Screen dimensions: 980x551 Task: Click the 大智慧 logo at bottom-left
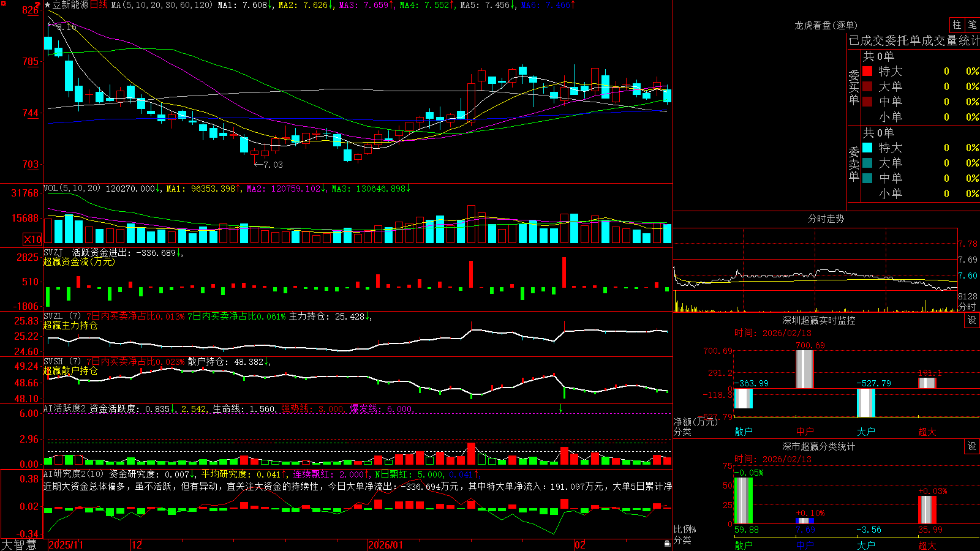click(x=18, y=545)
